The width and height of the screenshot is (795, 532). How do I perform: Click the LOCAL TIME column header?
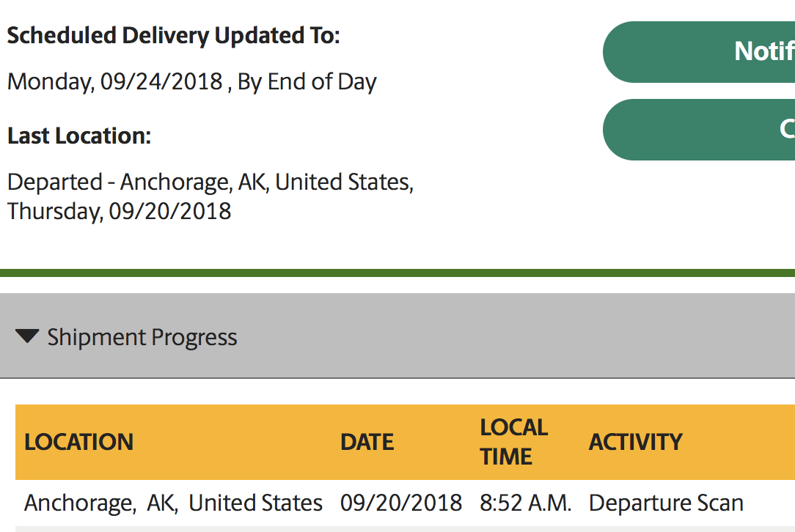513,442
